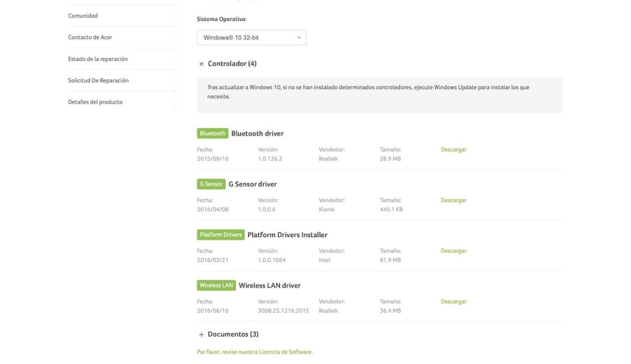Select Solicitud De Reparación in sidebar
This screenshot has height=364, width=631.
click(98, 81)
